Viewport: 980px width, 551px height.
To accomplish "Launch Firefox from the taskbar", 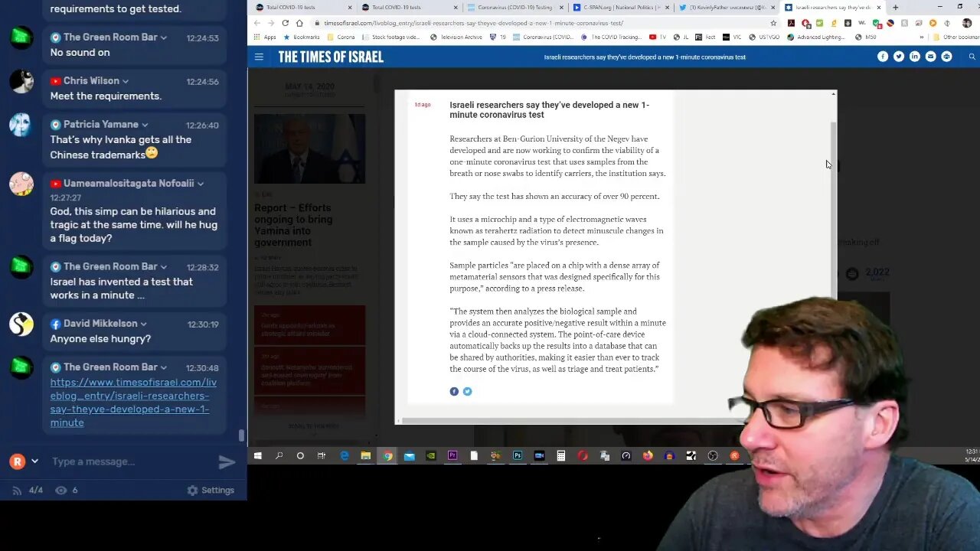I will (x=648, y=455).
